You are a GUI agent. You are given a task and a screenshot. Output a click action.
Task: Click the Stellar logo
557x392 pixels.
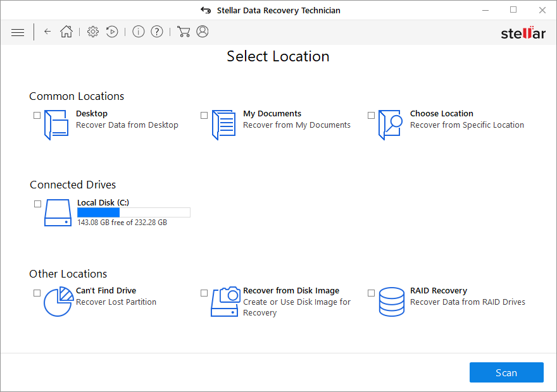(x=523, y=33)
